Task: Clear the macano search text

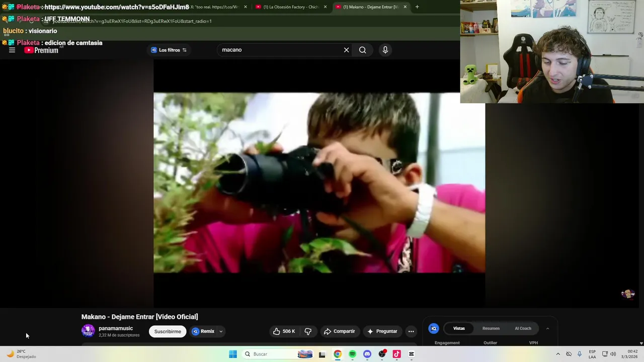Action: pyautogui.click(x=346, y=50)
